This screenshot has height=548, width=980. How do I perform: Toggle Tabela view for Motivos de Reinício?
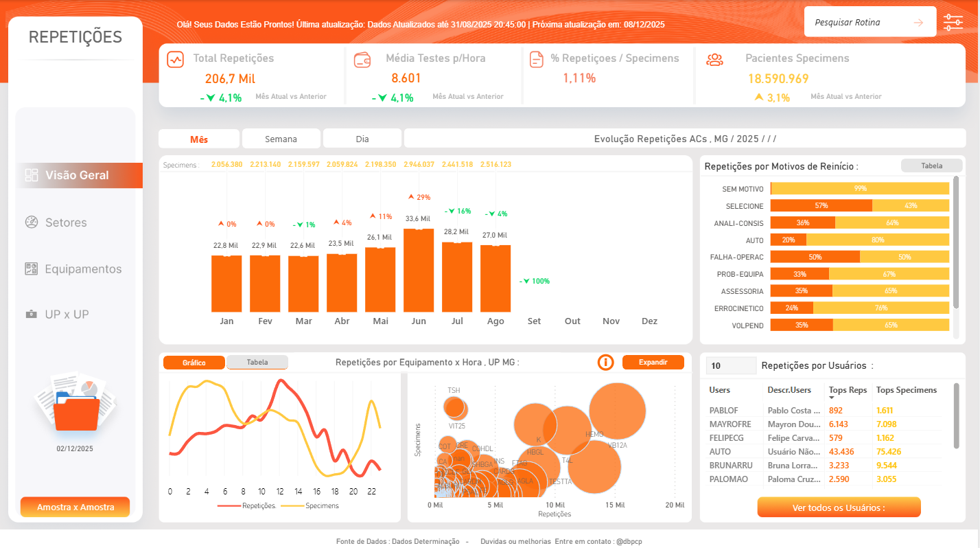(x=931, y=165)
